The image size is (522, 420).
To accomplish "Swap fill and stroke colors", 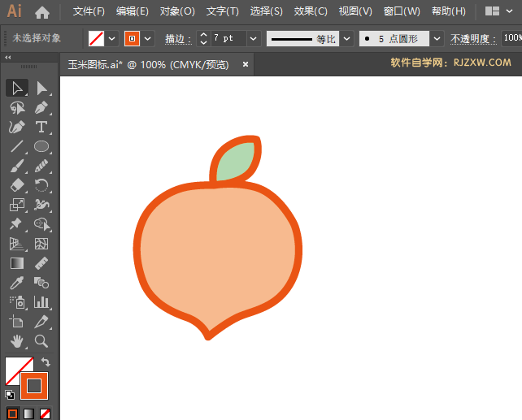I will coord(46,362).
